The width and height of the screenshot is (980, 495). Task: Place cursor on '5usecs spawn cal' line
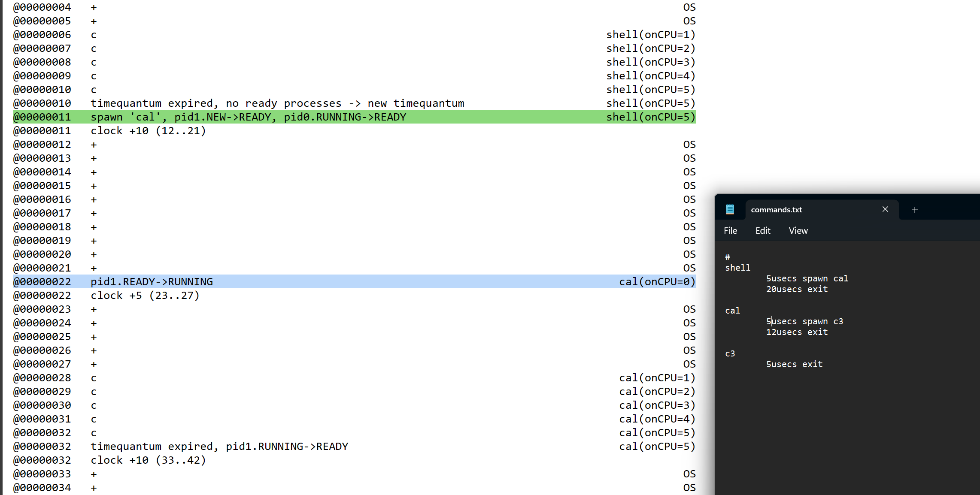[807, 279]
